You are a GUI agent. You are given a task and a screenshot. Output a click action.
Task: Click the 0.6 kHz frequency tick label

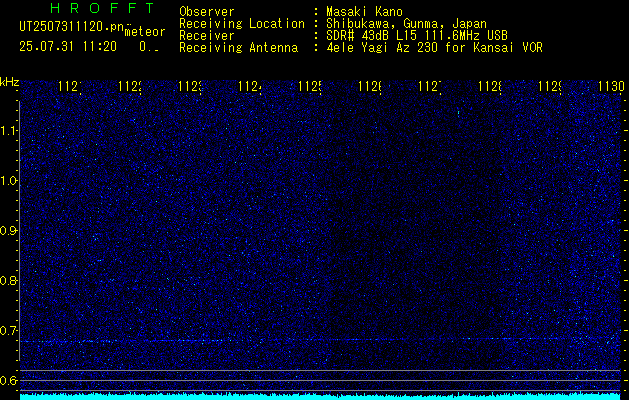[8, 380]
